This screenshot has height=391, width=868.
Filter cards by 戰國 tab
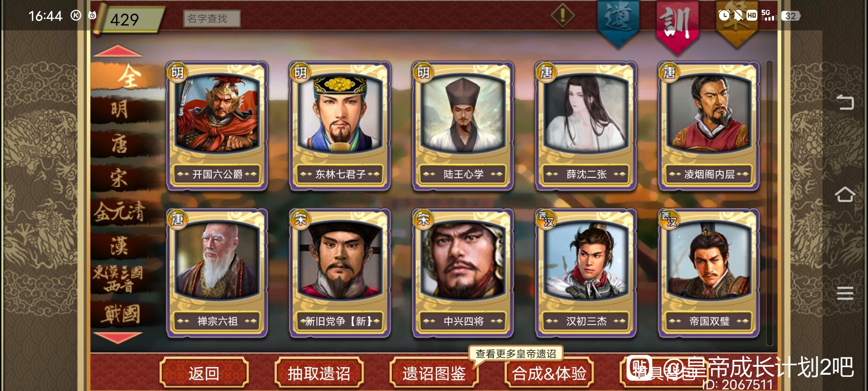click(120, 314)
